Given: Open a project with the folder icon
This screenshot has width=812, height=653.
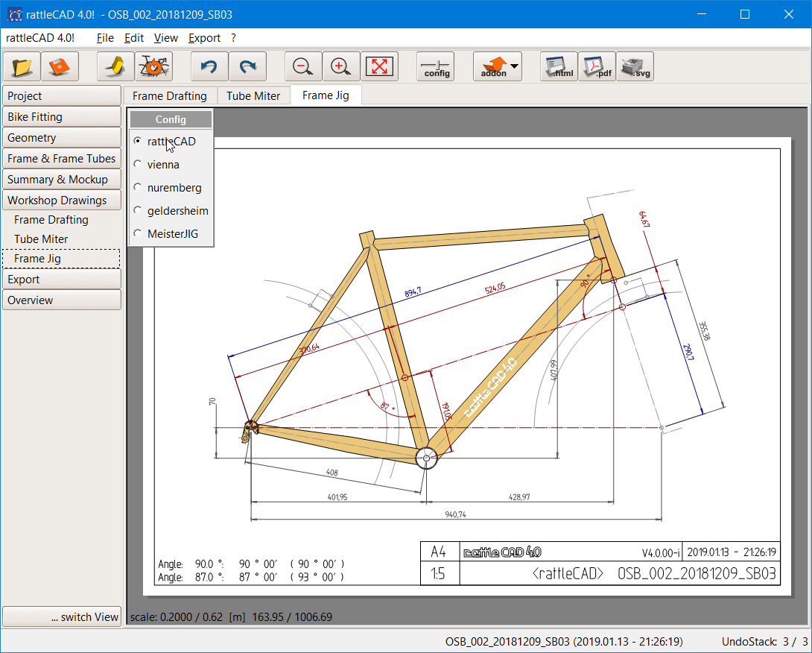Looking at the screenshot, I should pyautogui.click(x=22, y=66).
